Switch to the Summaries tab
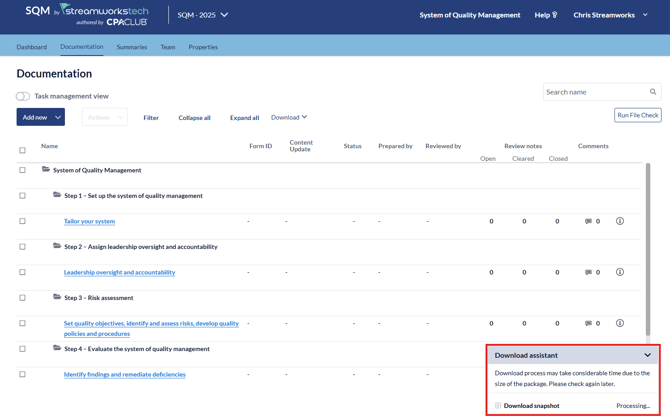This screenshot has height=416, width=670. point(131,47)
